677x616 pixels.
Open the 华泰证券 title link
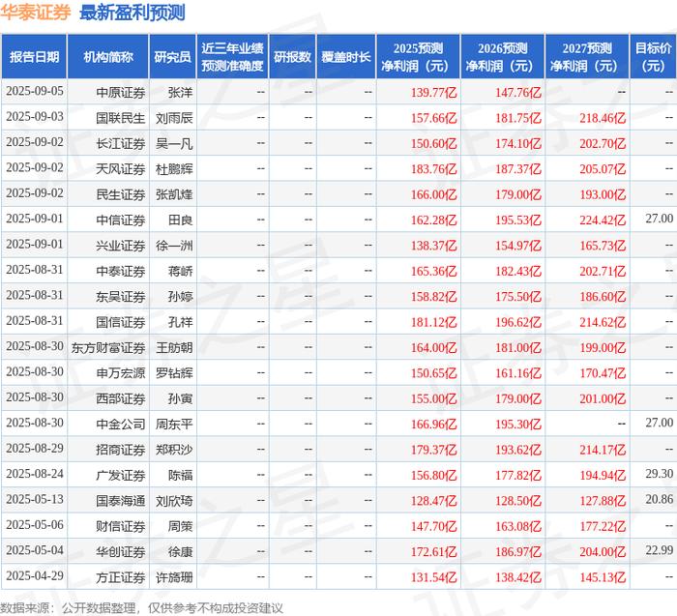point(36,13)
